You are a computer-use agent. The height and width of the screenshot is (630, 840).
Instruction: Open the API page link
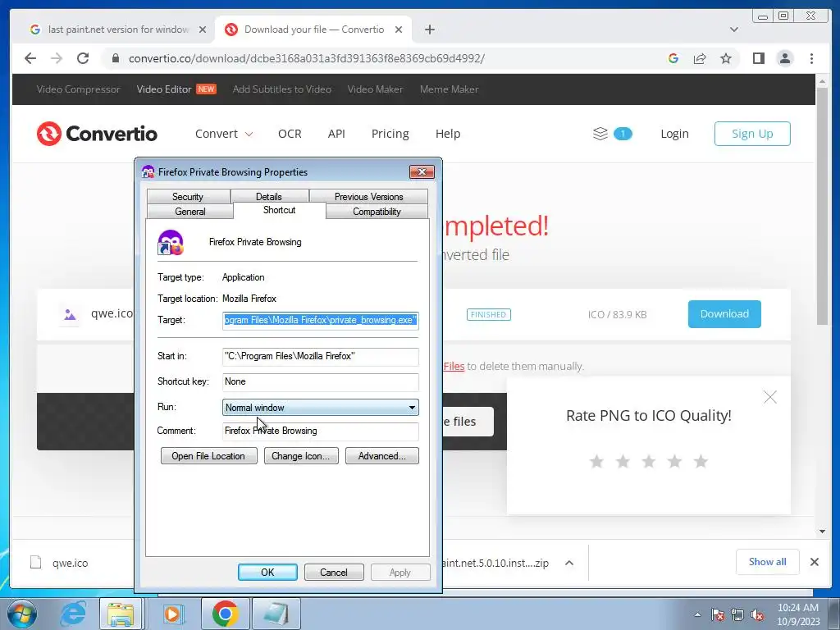tap(336, 134)
